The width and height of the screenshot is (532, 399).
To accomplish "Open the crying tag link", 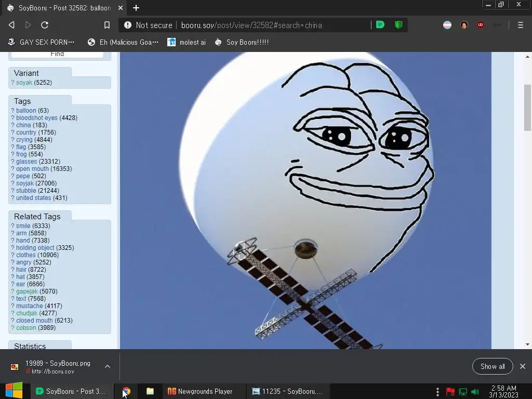I will (x=24, y=140).
